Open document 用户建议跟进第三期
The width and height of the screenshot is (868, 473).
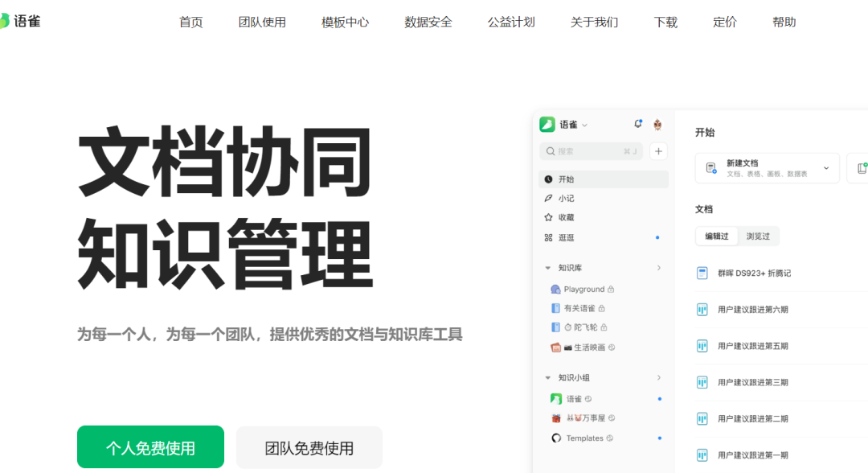[753, 383]
